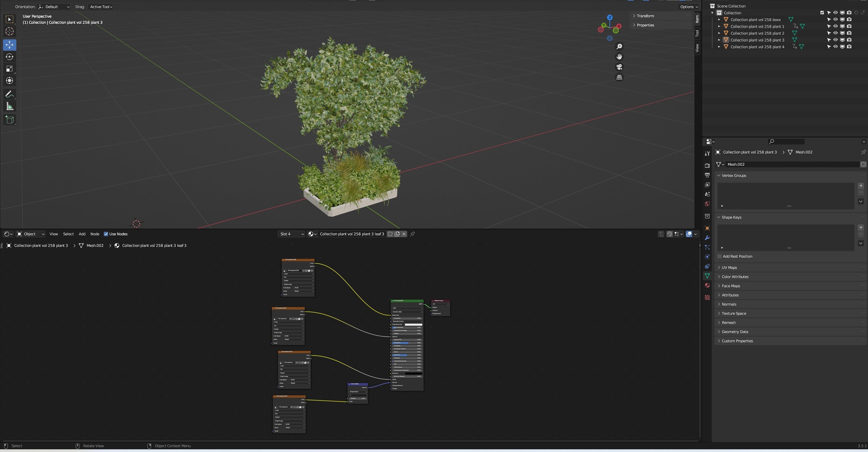Select the Annotate pencil tool

tap(9, 94)
